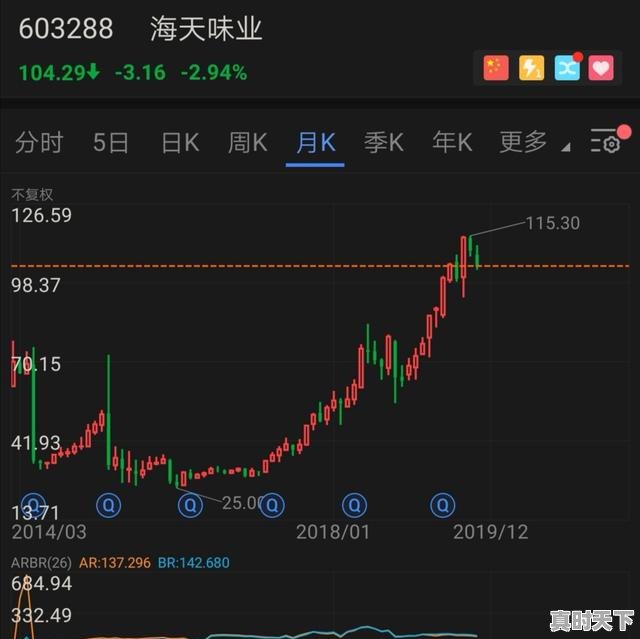Open the chart settings gear icon
Viewport: 640px width, 639px height.
606,141
